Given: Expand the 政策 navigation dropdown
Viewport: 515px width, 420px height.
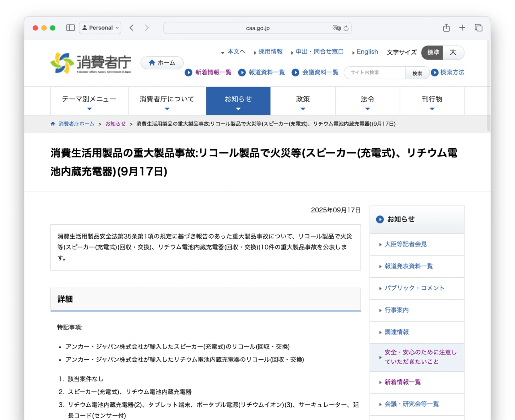Looking at the screenshot, I should [303, 101].
